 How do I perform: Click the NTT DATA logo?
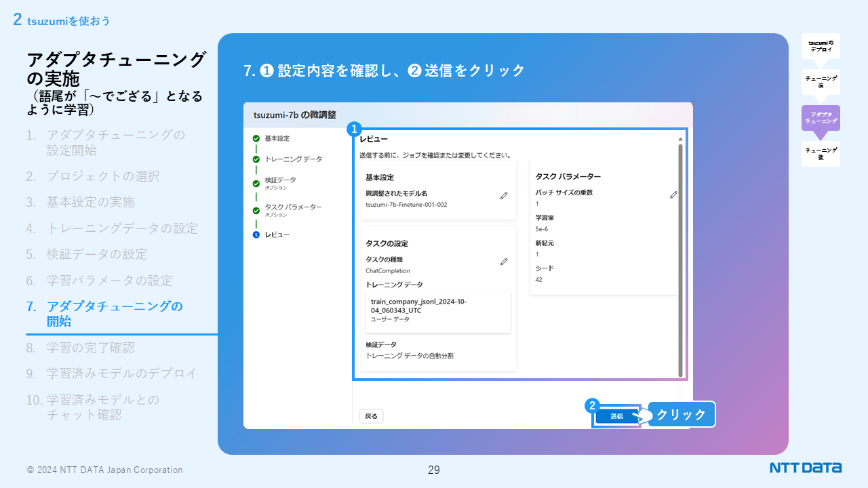806,468
